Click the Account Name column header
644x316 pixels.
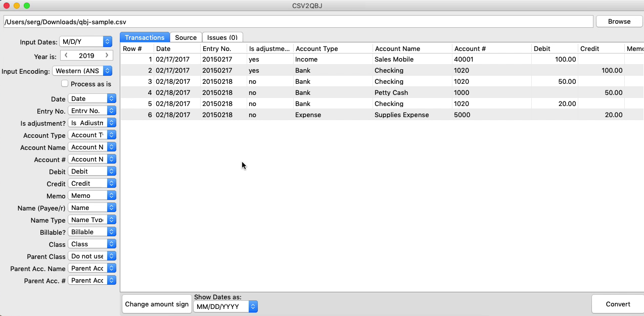pyautogui.click(x=412, y=48)
